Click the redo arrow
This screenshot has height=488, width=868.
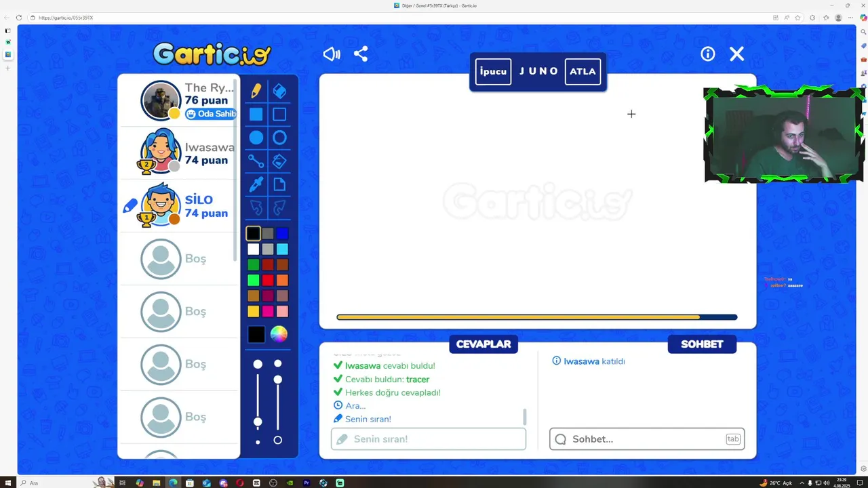coord(279,207)
